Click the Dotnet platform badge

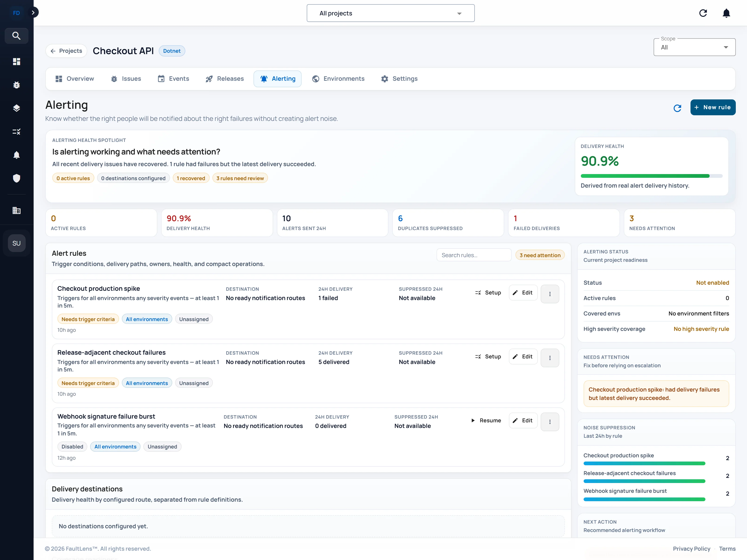tap(172, 51)
